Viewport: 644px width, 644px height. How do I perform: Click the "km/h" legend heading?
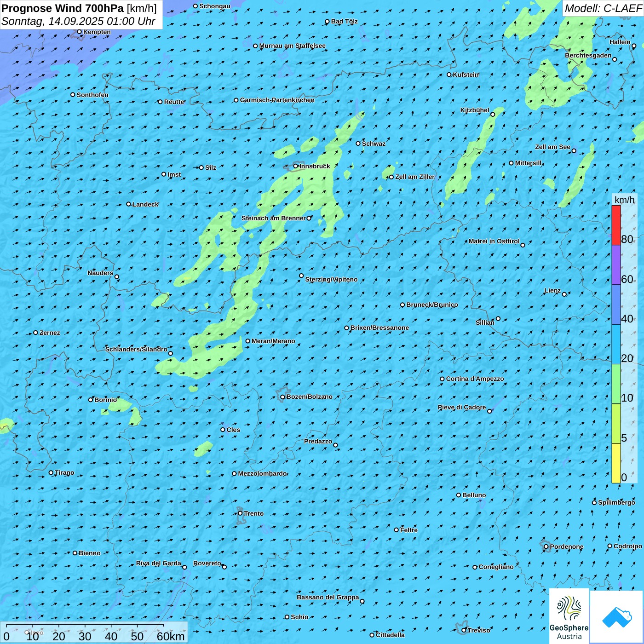point(624,199)
